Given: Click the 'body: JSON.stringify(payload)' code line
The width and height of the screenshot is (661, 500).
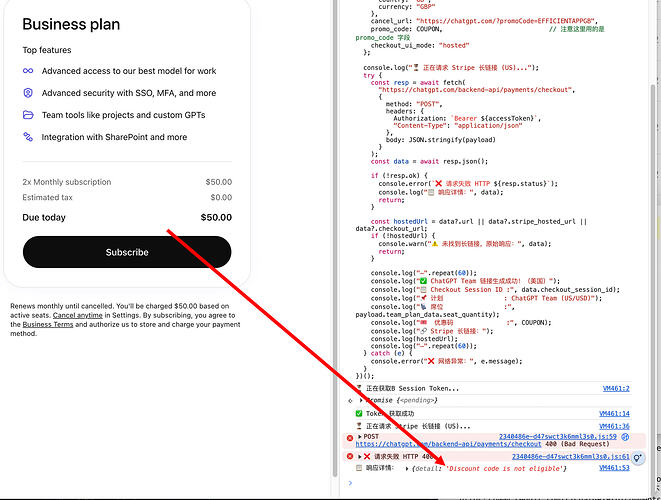Looking at the screenshot, I should (x=441, y=140).
